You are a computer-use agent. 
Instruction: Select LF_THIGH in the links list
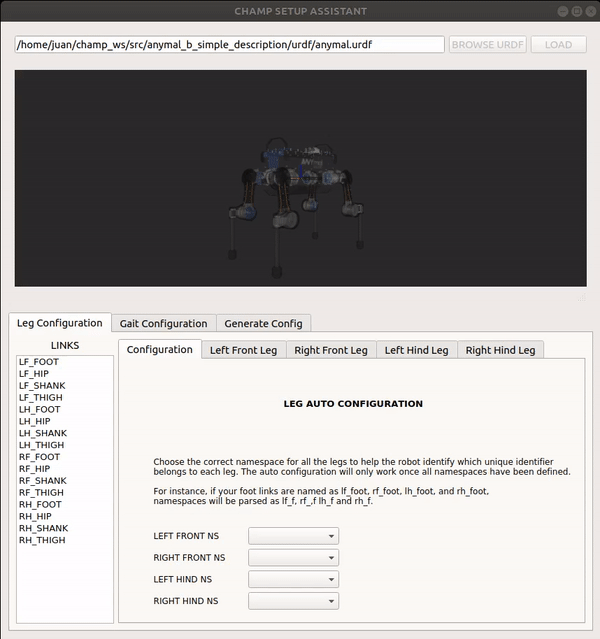(x=41, y=397)
